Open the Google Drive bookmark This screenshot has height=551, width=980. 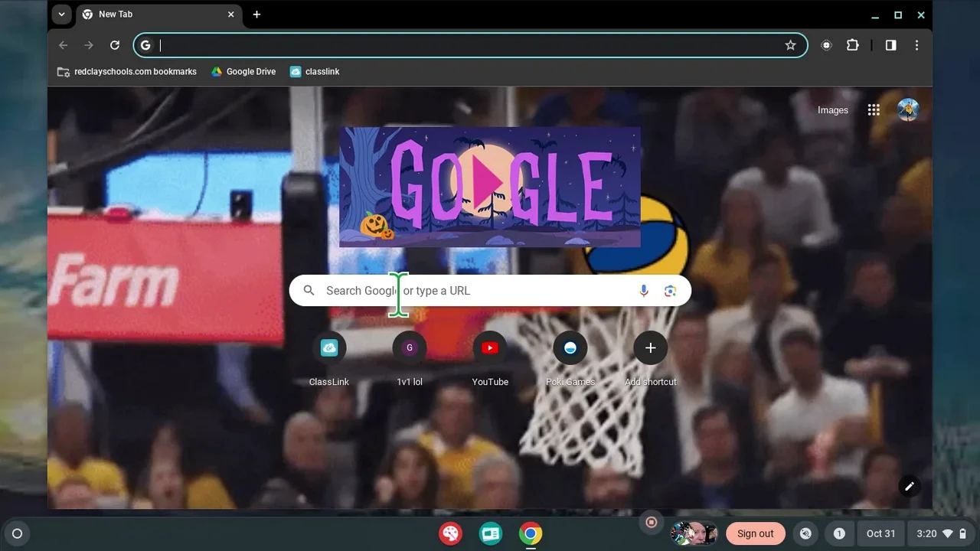[x=243, y=71]
